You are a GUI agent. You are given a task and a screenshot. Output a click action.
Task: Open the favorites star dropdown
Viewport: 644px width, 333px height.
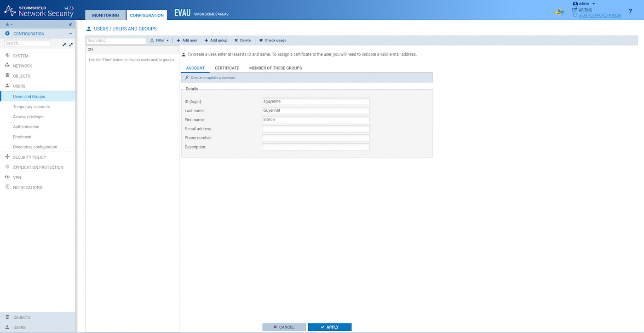point(9,24)
